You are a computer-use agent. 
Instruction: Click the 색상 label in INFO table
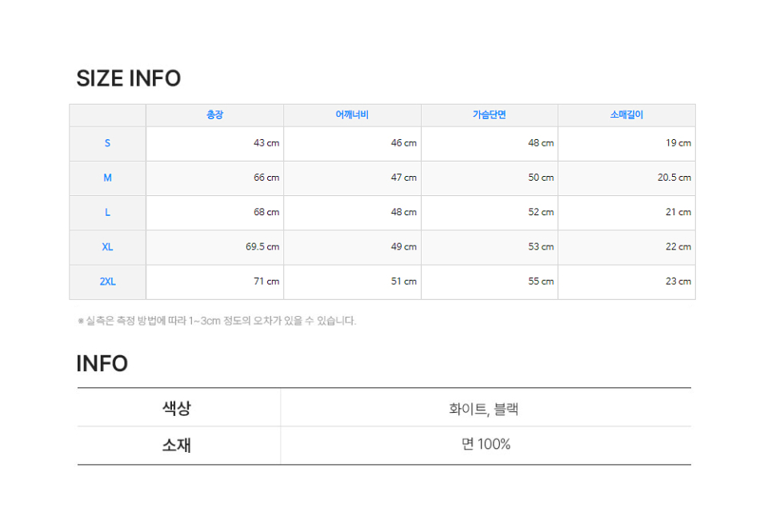tap(177, 408)
